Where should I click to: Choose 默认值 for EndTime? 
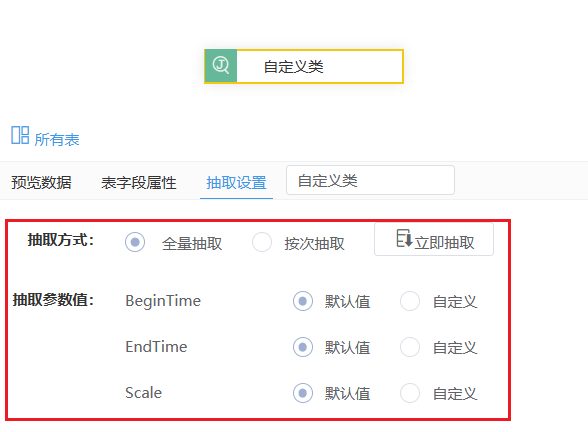coord(303,347)
